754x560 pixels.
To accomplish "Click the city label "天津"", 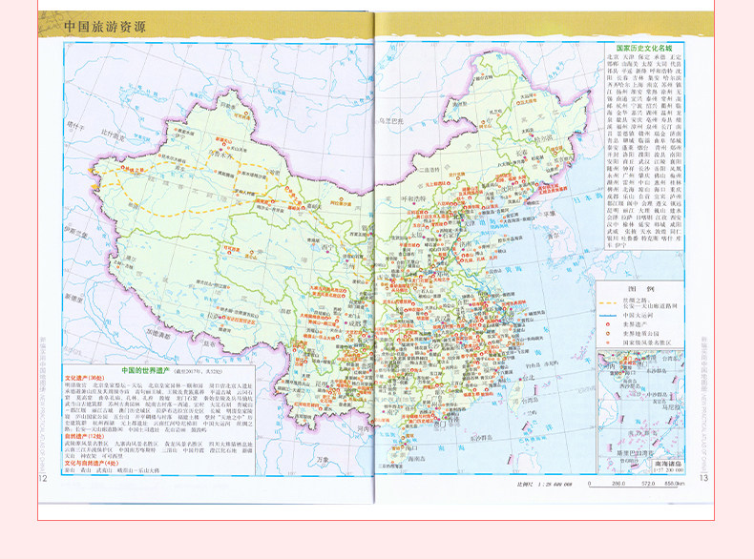I will 469,223.
